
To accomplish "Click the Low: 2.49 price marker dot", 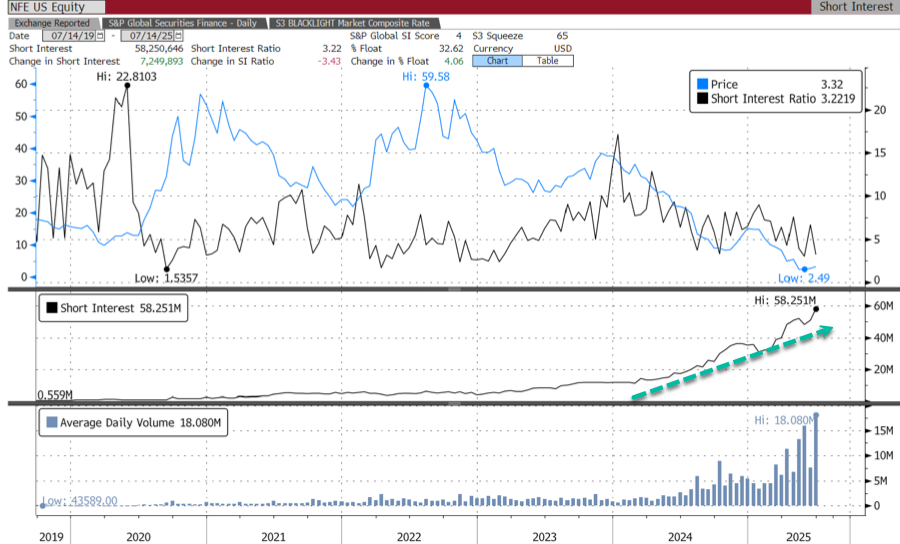I will point(804,269).
